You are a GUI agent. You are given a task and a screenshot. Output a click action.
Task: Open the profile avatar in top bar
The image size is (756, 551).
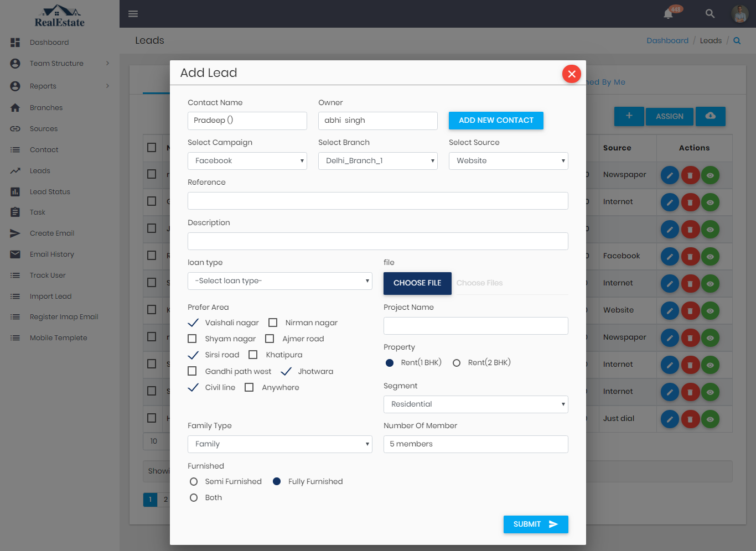[x=740, y=13]
